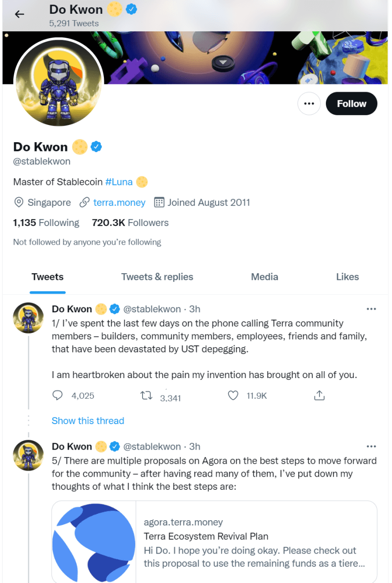Open more menu on first tweet
The image size is (392, 583).
371,309
